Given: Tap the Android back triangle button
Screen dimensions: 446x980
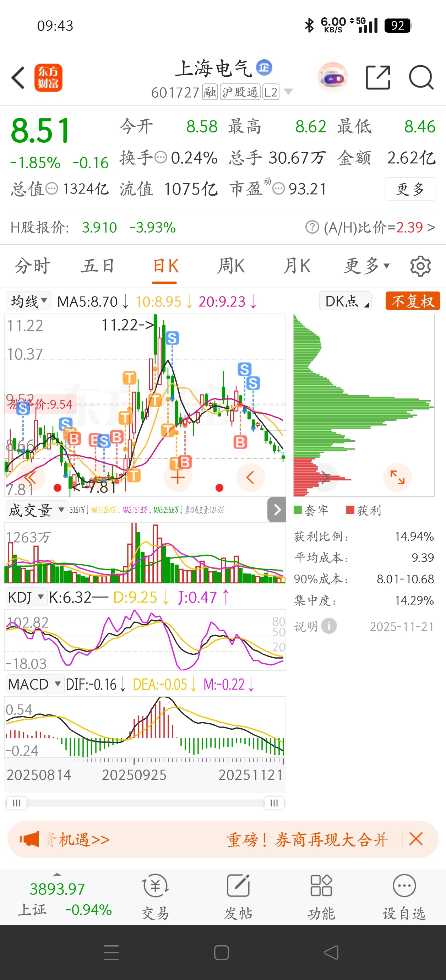Looking at the screenshot, I should point(331,953).
